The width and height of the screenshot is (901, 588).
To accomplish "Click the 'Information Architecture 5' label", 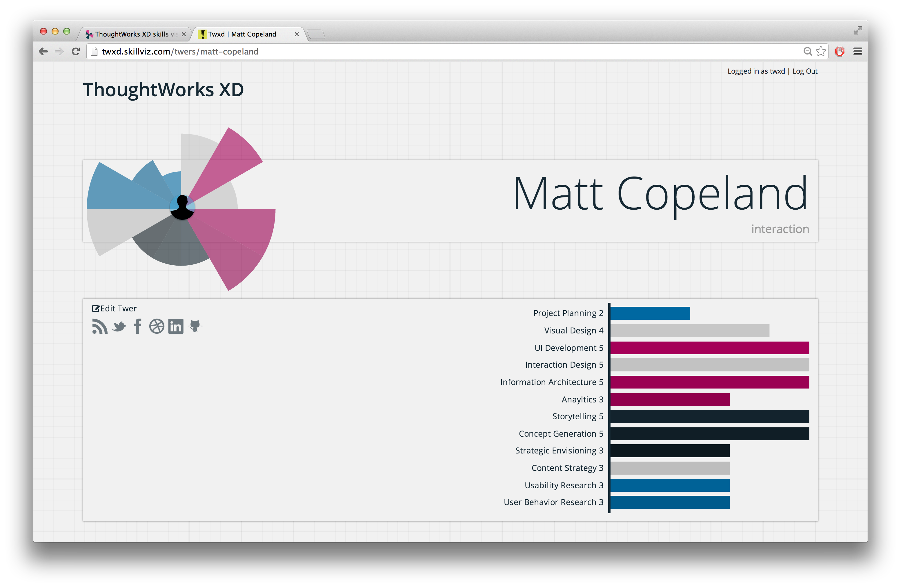I will (x=552, y=382).
